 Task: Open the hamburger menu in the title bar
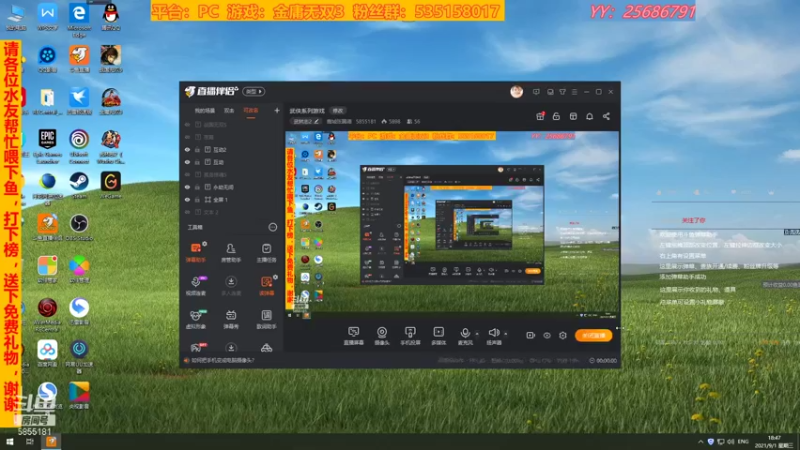coord(574,92)
